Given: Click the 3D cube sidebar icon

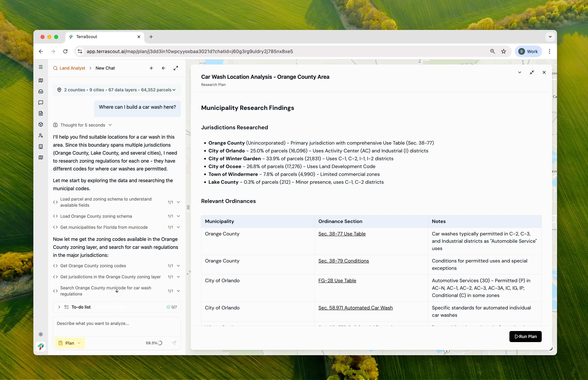Looking at the screenshot, I should [x=41, y=124].
